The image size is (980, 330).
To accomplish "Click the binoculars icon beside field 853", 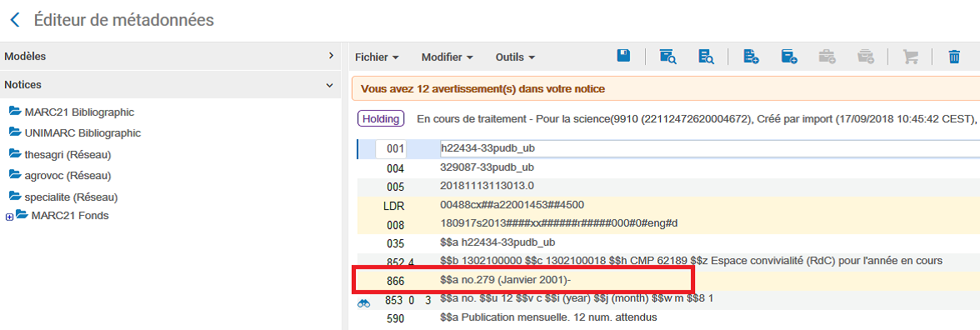I will pyautogui.click(x=363, y=303).
